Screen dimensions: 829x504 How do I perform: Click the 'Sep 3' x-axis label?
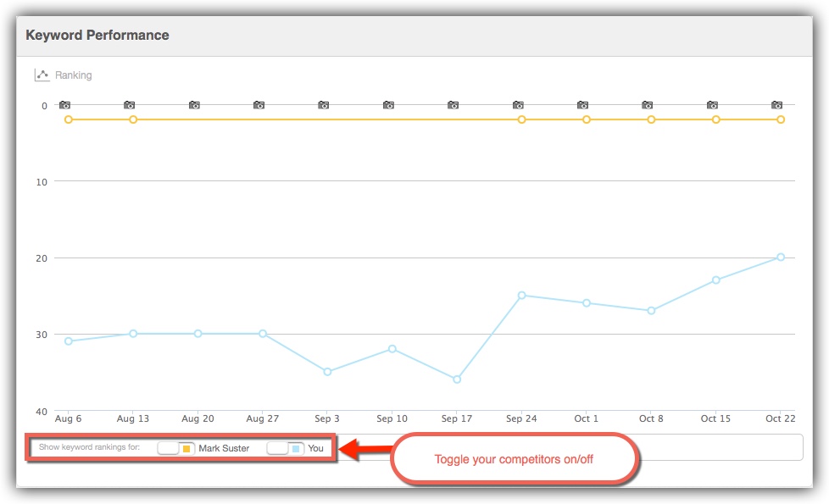[x=327, y=418]
